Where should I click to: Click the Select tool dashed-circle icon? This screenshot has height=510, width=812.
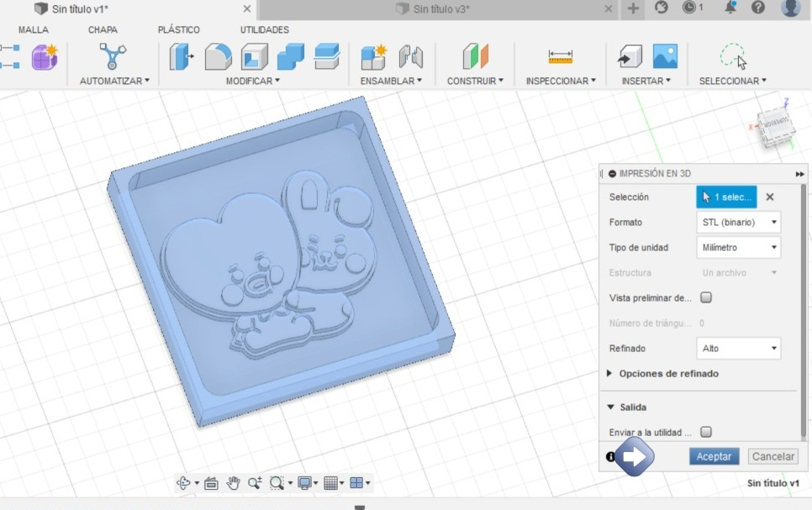click(733, 56)
